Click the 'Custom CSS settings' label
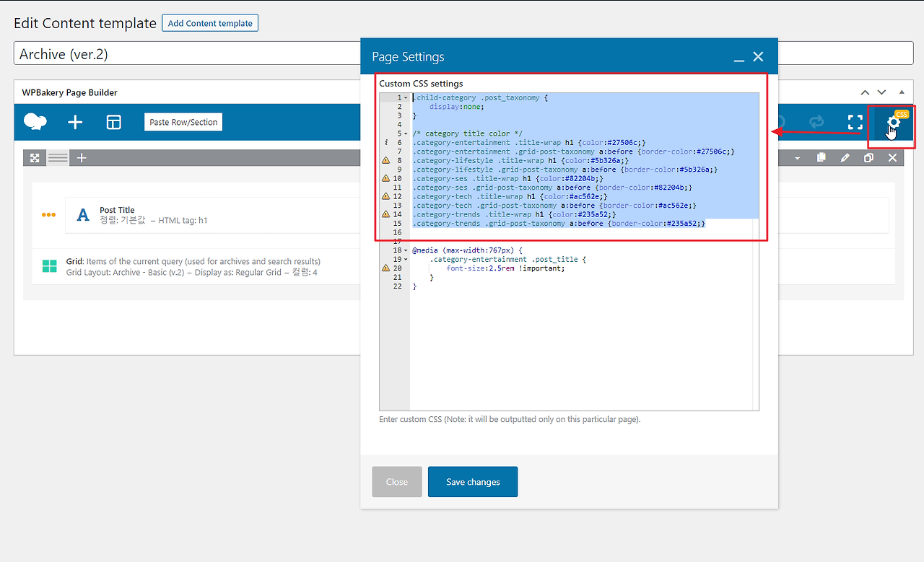Viewport: 924px width, 562px height. coord(422,84)
